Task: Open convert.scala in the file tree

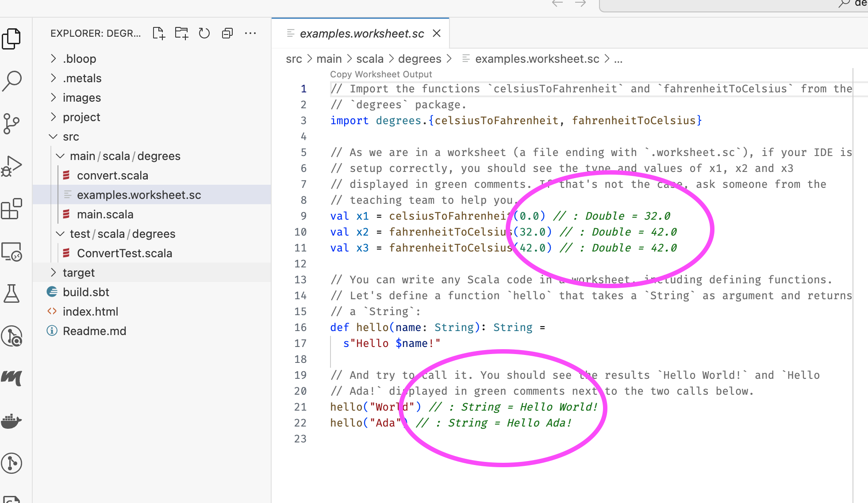Action: click(112, 175)
